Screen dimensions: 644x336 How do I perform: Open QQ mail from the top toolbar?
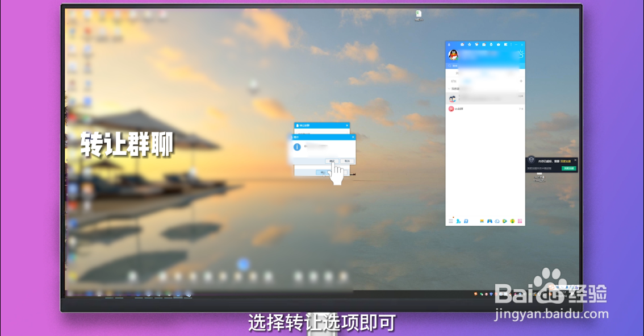[462, 44]
